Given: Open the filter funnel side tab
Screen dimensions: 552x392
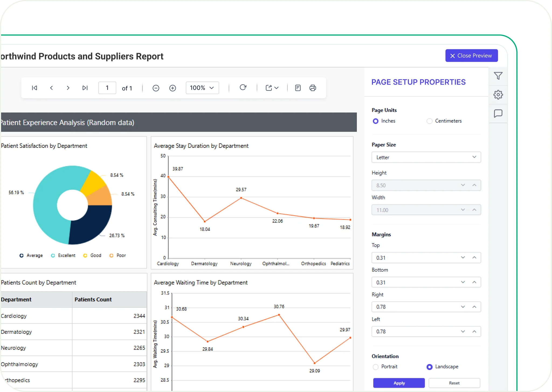Looking at the screenshot, I should 498,76.
